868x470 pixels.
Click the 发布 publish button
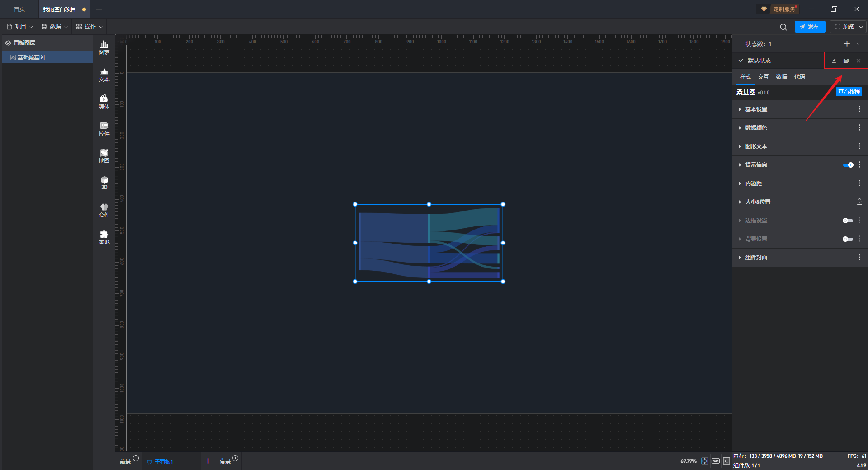pos(810,27)
